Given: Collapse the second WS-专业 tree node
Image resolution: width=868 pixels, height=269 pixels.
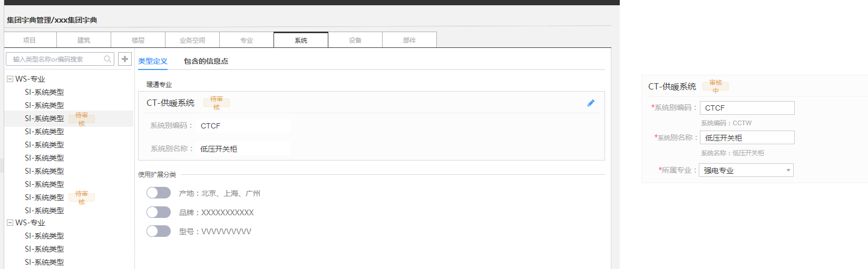Looking at the screenshot, I should pyautogui.click(x=10, y=223).
